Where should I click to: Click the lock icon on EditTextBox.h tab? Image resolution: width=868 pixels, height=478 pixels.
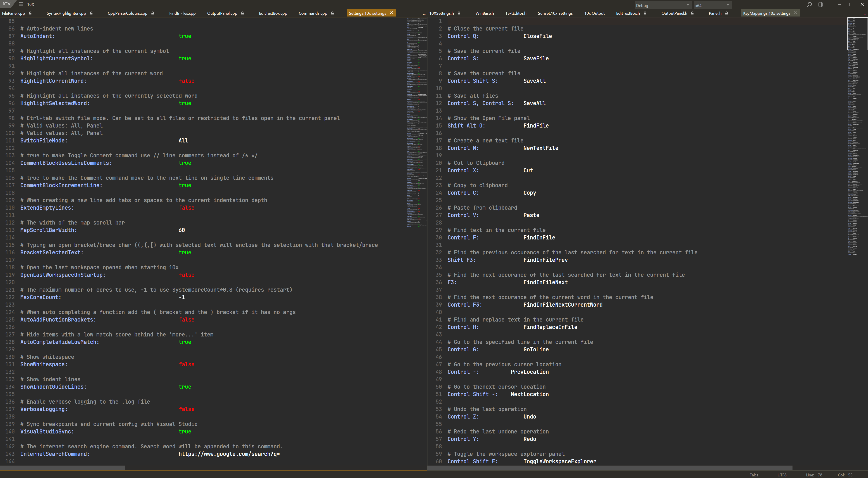(645, 13)
